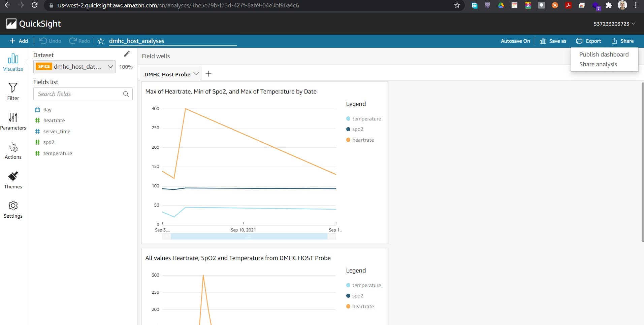The image size is (644, 325).
Task: Click the first chart title
Action: pos(231,92)
